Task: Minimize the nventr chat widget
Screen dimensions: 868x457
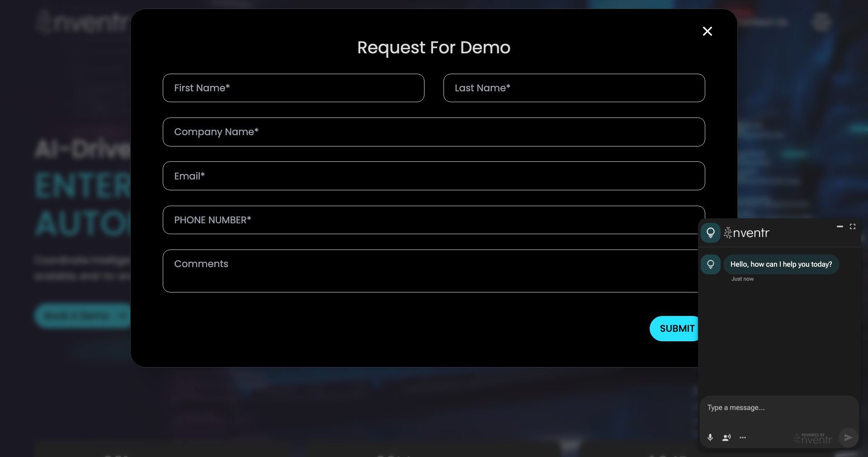Action: [x=840, y=226]
